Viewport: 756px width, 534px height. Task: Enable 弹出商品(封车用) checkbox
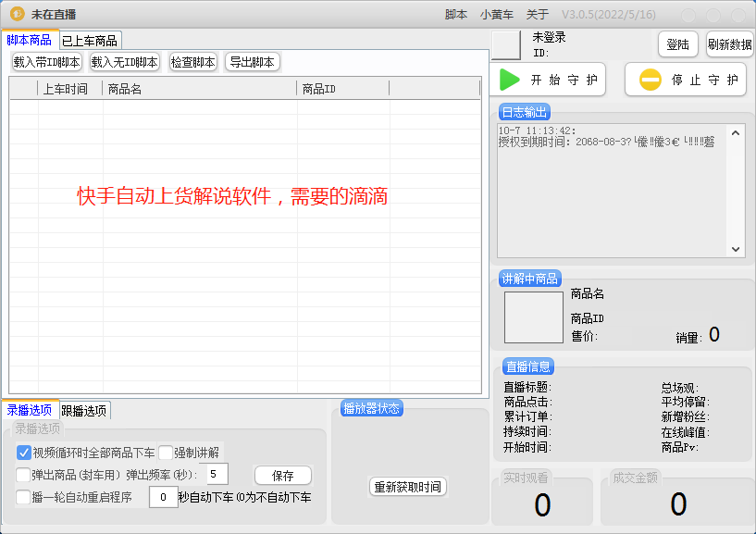pos(22,475)
